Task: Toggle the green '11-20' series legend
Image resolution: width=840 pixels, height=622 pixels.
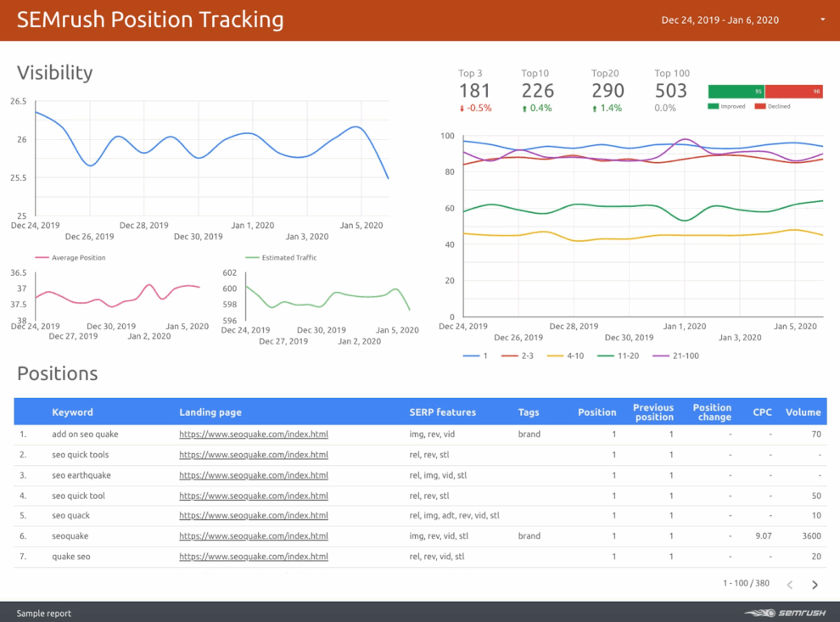Action: click(x=619, y=356)
